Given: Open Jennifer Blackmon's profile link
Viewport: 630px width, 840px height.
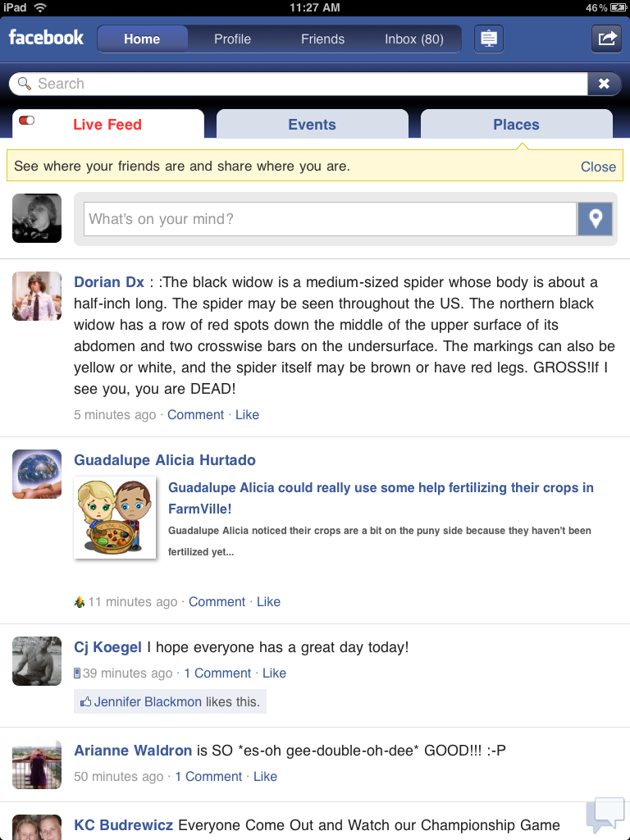Looking at the screenshot, I should [x=148, y=702].
